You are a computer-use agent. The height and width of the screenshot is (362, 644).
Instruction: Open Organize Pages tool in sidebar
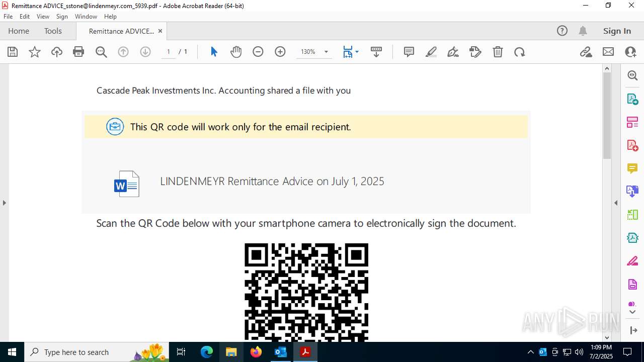tap(632, 122)
